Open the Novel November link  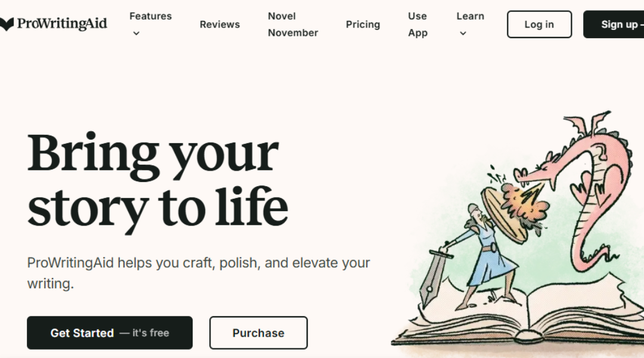(x=293, y=24)
